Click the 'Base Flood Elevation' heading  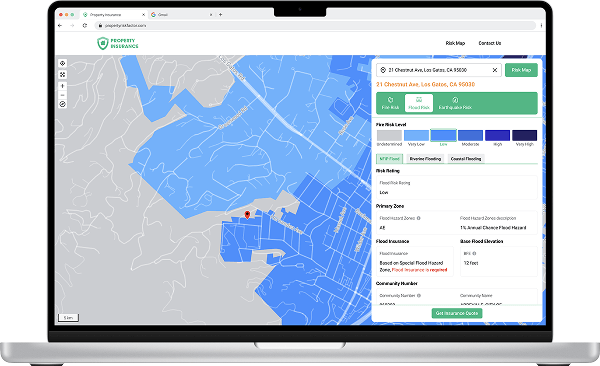coord(481,241)
